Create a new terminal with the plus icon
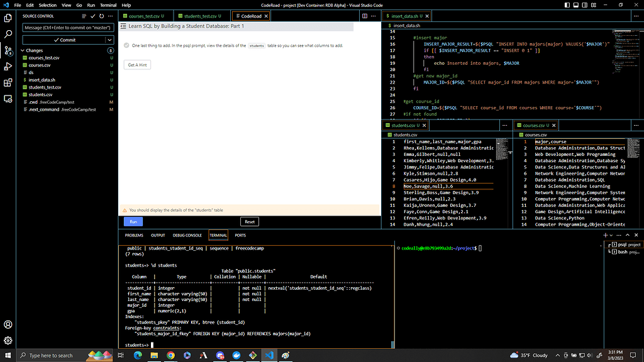 tap(606, 235)
